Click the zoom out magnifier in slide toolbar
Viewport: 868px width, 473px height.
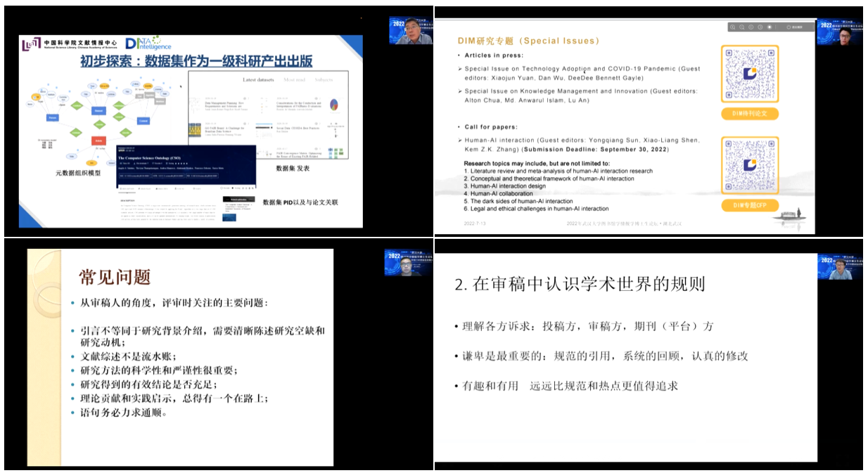click(x=742, y=27)
